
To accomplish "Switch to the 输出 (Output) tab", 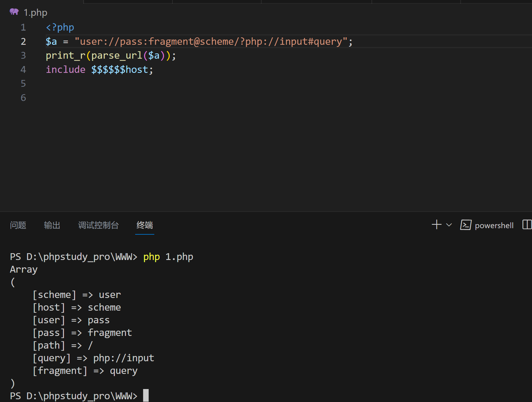I will (52, 225).
